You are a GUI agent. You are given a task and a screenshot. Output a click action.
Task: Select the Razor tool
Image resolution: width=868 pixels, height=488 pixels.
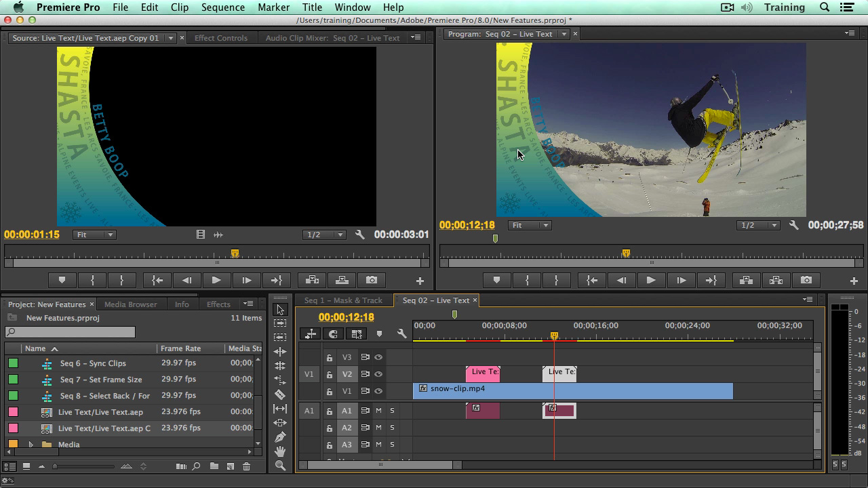click(x=280, y=394)
